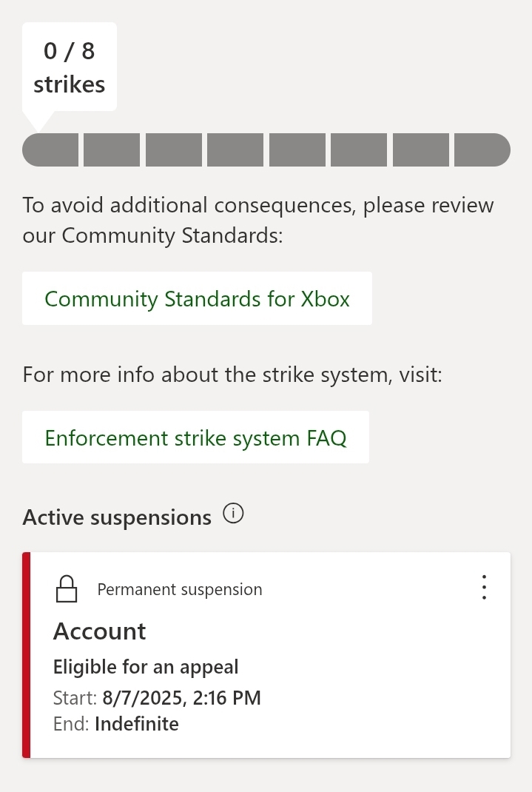532x792 pixels.
Task: Click the seventh strike bar segment
Action: tap(421, 150)
